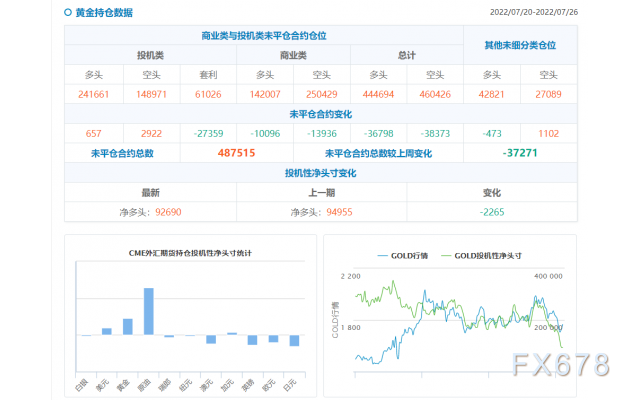Viewport: 640px width, 400px height.
Task: Click the 投机性净头寸变化 section header
Action: 321,173
